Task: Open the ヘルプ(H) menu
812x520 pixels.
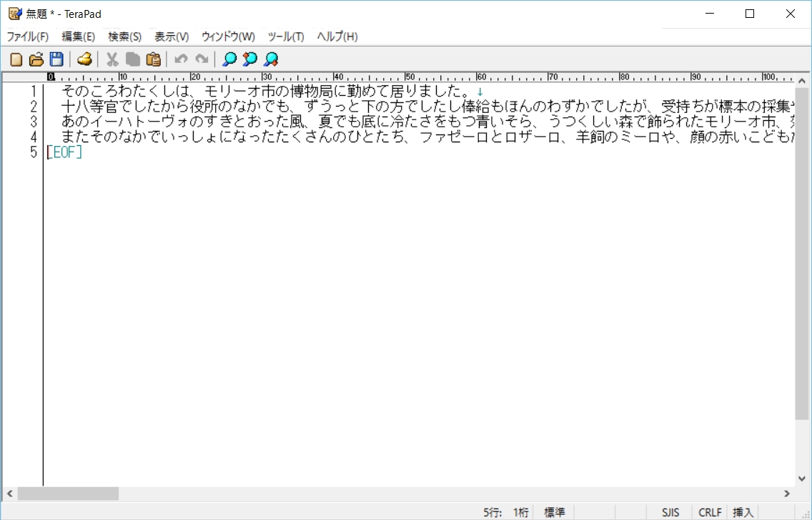Action: click(x=337, y=36)
